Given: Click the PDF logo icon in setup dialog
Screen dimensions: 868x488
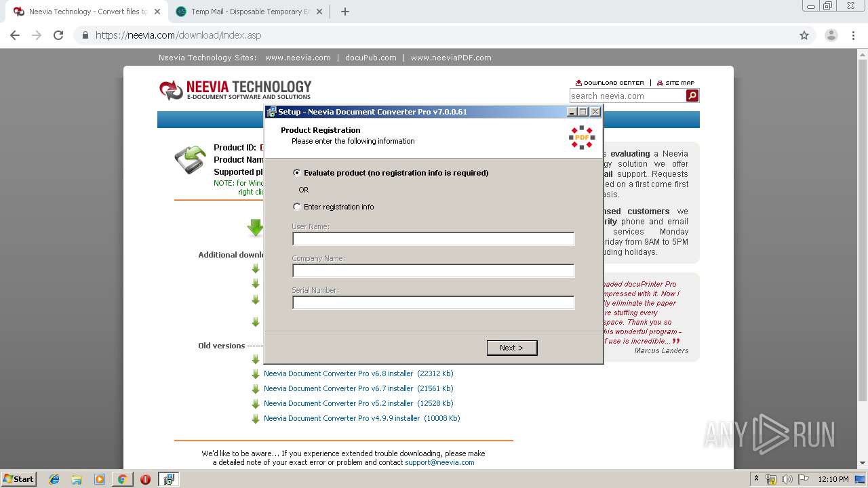Looking at the screenshot, I should (x=582, y=138).
